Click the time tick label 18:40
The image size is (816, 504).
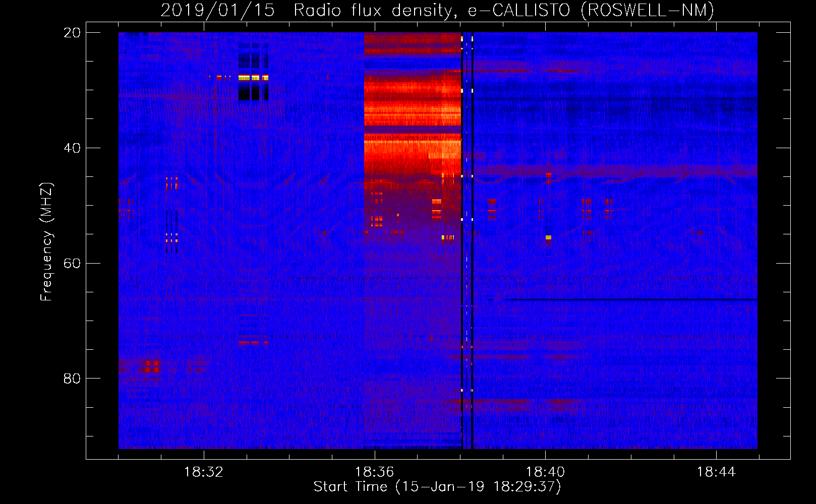click(x=545, y=472)
